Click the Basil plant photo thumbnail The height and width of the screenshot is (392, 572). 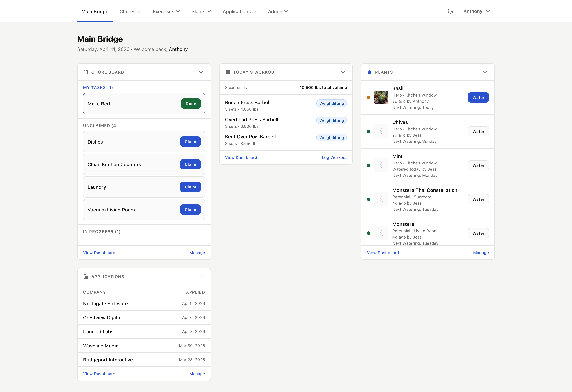coord(381,97)
